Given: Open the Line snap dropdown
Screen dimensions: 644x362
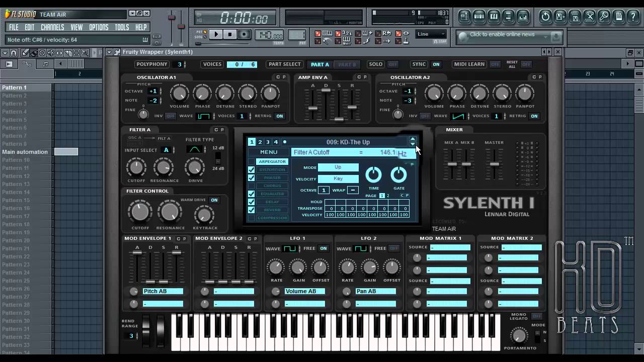Looking at the screenshot, I should coord(431,34).
